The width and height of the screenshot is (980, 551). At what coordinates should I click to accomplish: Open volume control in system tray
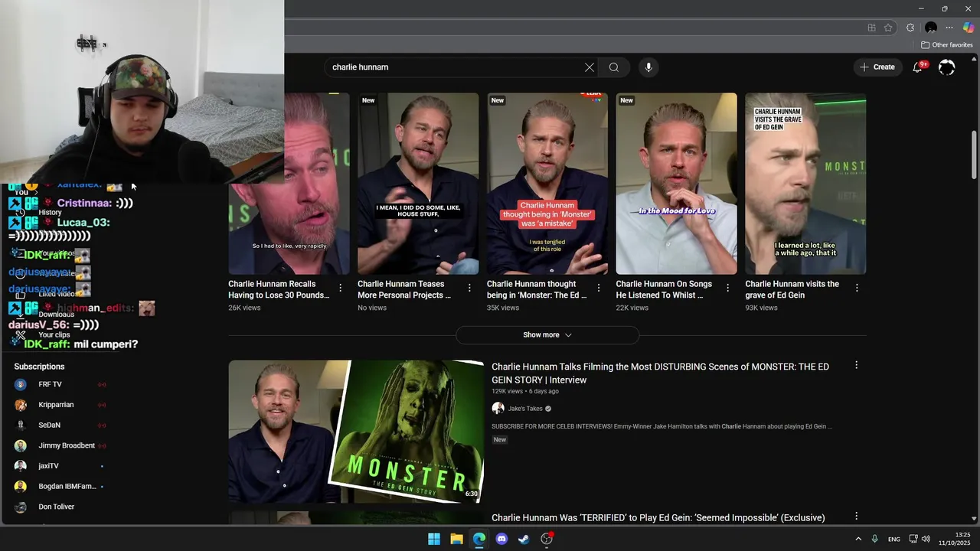926,539
